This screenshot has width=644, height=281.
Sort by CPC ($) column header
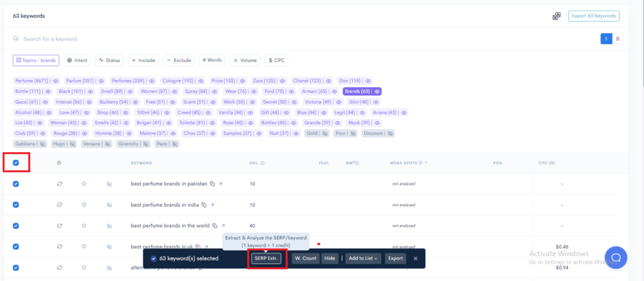click(547, 163)
